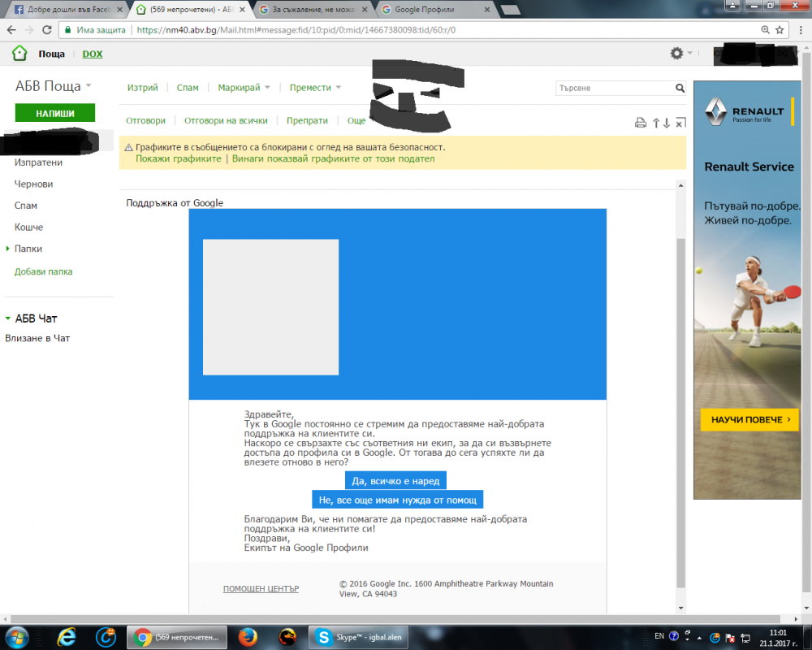
Task: Open the Маркирай dropdown
Action: 244,88
